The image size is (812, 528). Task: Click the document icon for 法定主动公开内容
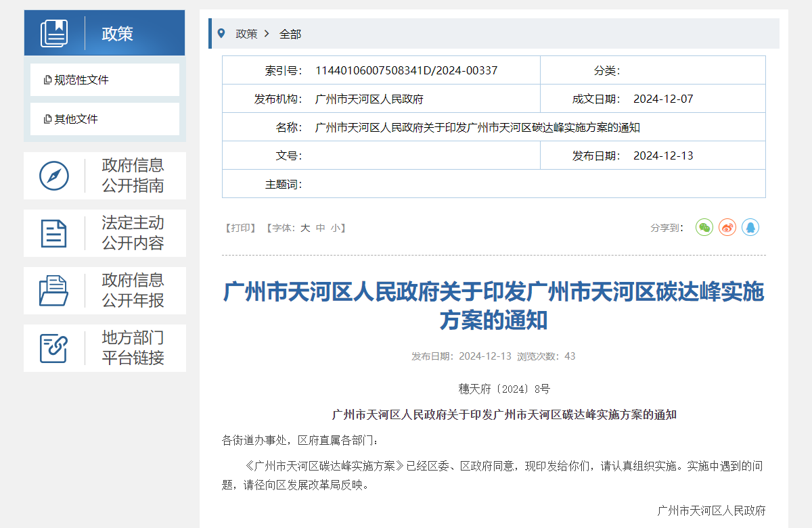click(54, 233)
